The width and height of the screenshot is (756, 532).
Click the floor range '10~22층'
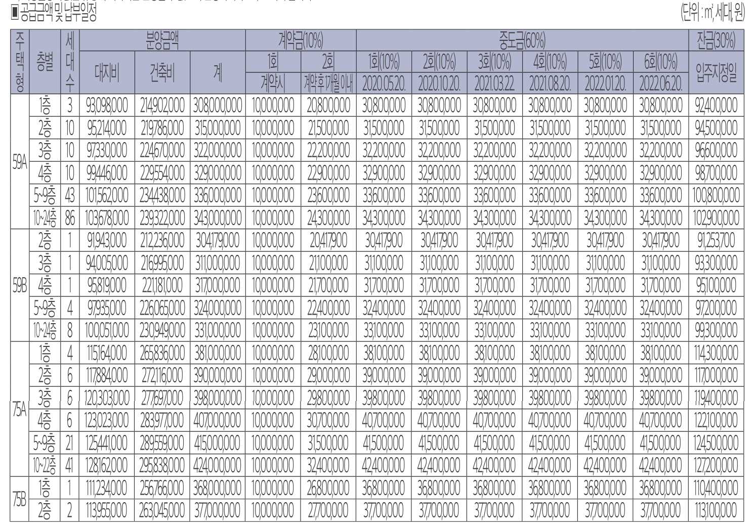coord(45,465)
